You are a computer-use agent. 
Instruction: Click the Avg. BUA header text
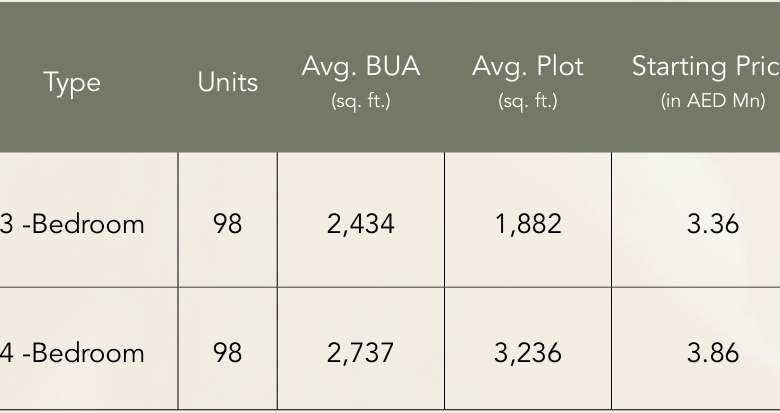click(361, 67)
